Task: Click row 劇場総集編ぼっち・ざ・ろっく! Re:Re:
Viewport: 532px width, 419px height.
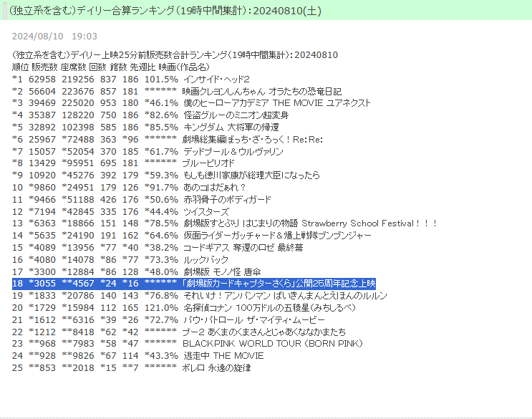Action: pyautogui.click(x=168, y=139)
